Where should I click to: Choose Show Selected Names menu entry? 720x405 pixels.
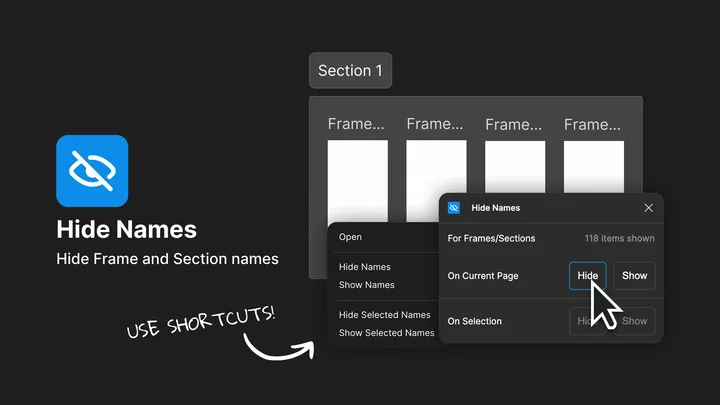click(386, 333)
